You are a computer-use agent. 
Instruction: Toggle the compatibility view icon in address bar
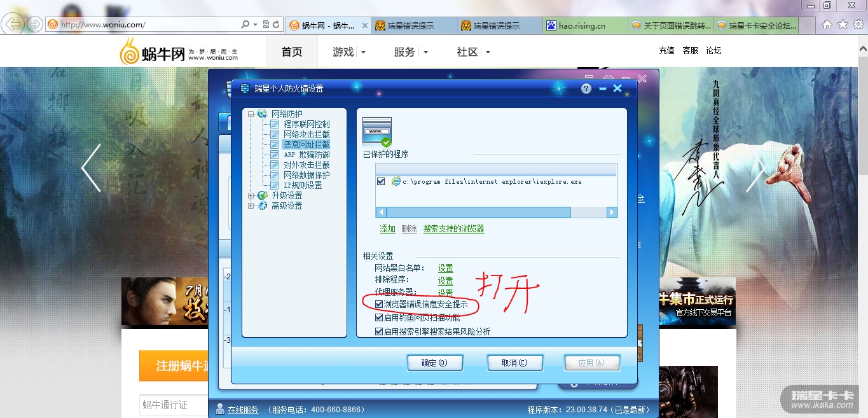click(266, 25)
